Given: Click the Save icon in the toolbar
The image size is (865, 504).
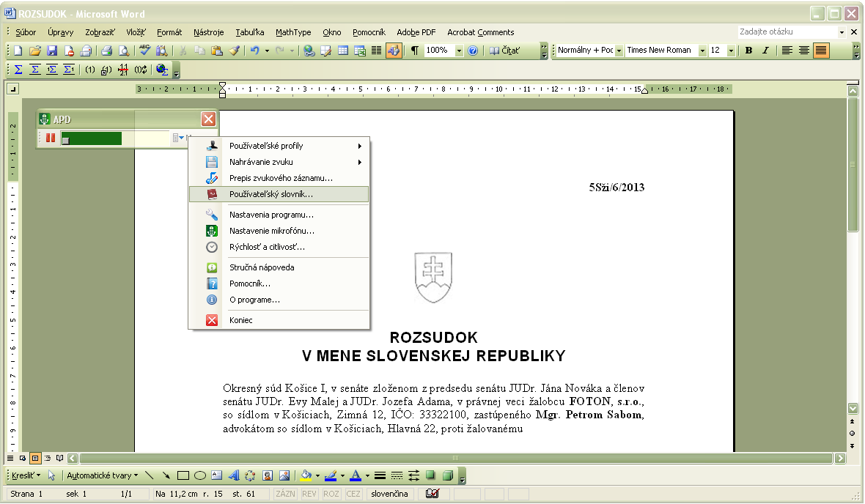Looking at the screenshot, I should [52, 51].
